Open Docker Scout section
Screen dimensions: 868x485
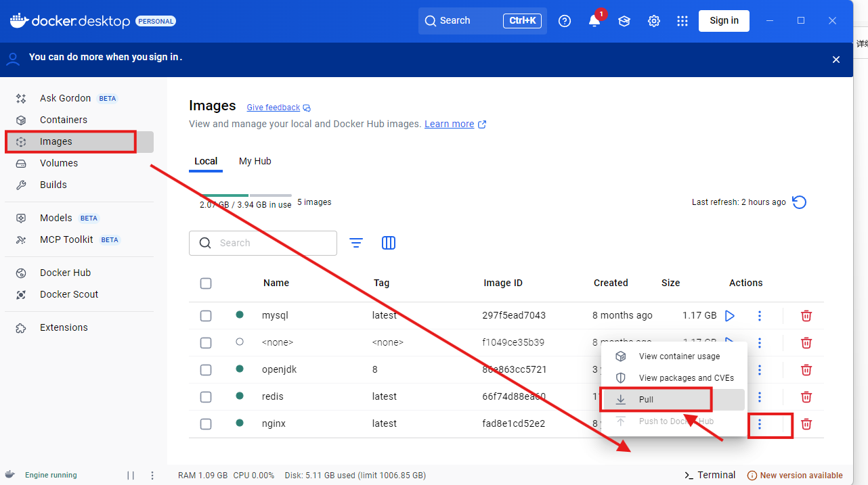pyautogui.click(x=79, y=294)
